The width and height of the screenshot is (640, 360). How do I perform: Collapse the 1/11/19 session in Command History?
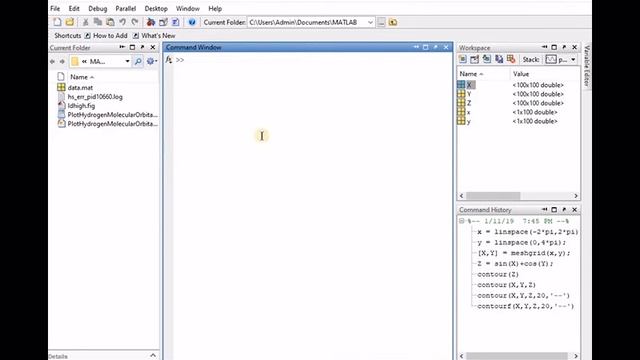(x=462, y=221)
